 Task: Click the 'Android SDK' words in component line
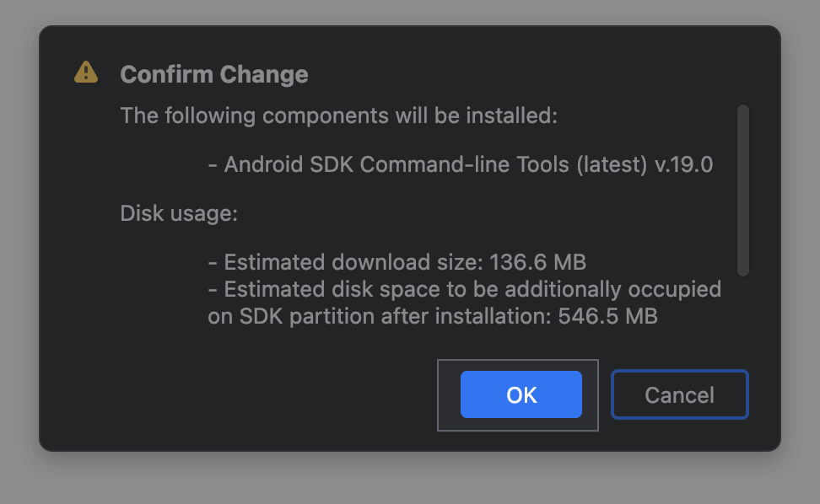(289, 164)
